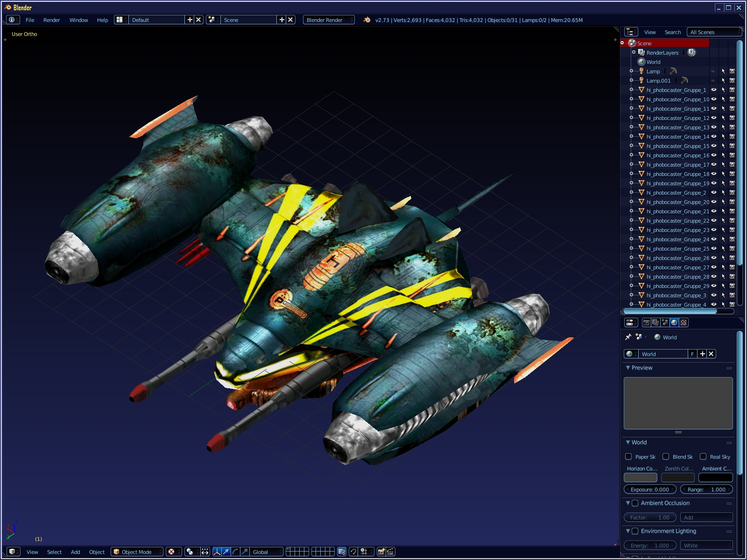The image size is (747, 560).
Task: Open the 3D View Select menu
Action: pos(54,552)
